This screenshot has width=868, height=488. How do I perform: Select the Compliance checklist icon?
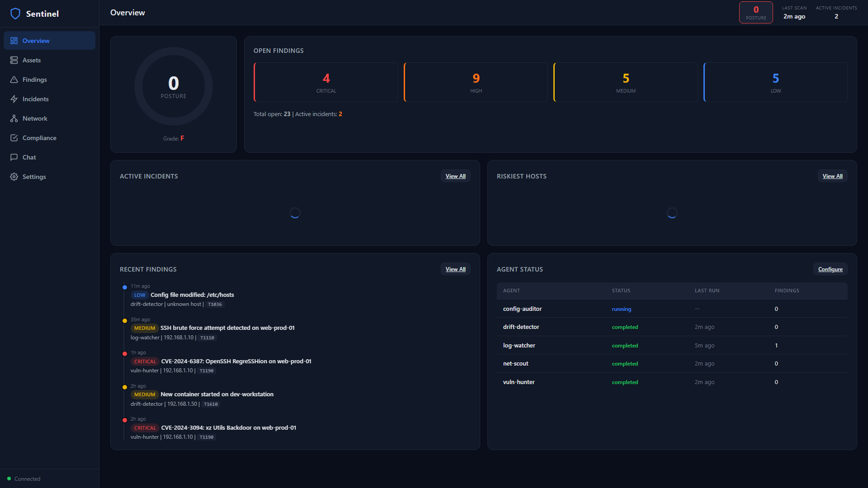[x=14, y=137]
